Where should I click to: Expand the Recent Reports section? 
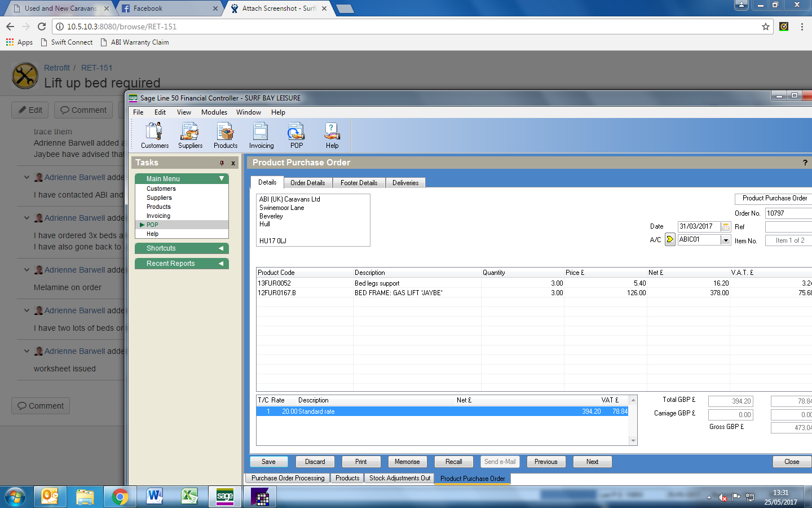tap(221, 264)
